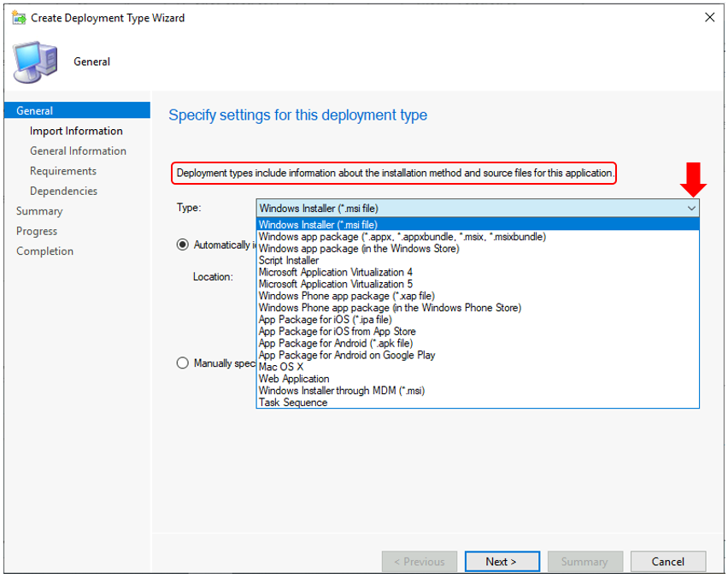Screen dimensions: 728x578
Task: Click the 'Type:' label
Action: 189,208
